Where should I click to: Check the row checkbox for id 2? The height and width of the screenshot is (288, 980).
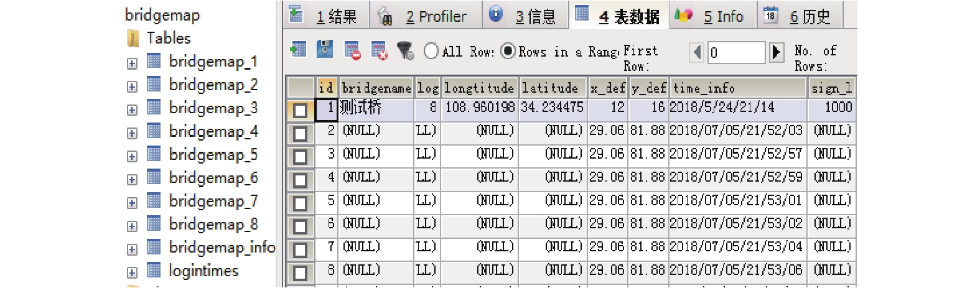(x=300, y=133)
